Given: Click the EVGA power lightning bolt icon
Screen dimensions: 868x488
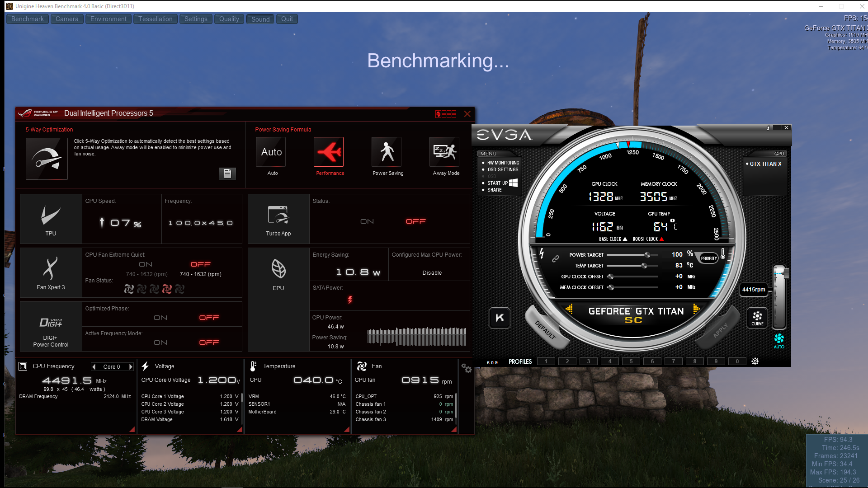Looking at the screenshot, I should point(541,253).
